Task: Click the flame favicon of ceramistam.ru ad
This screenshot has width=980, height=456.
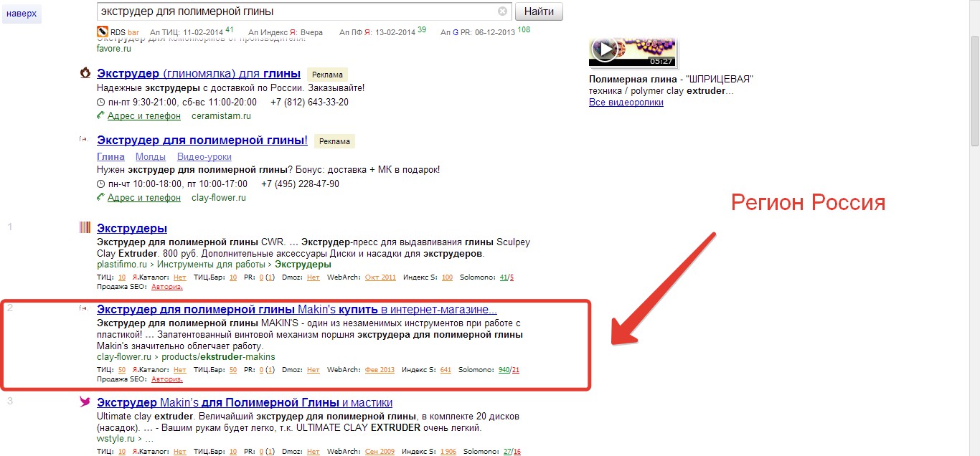Action: pyautogui.click(x=85, y=73)
